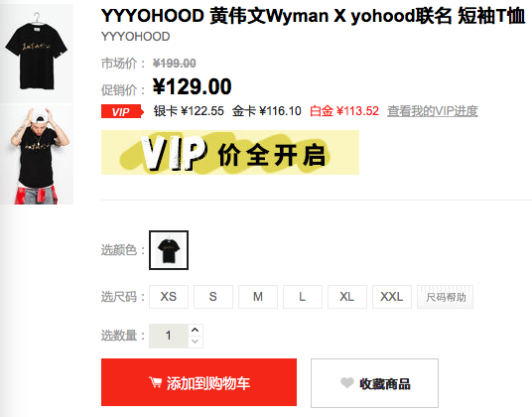Pick size XL
Viewport: 532px width, 417px height.
pyautogui.click(x=347, y=297)
